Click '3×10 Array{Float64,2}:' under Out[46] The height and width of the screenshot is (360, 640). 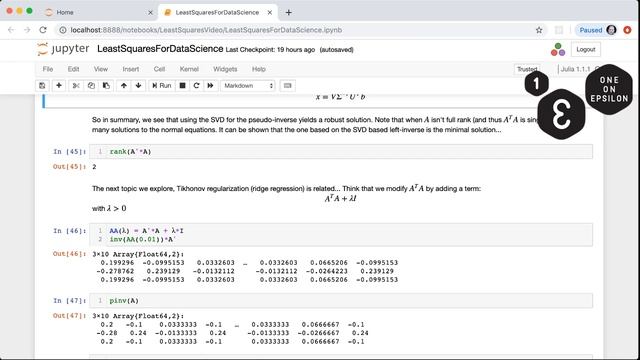[138, 254]
